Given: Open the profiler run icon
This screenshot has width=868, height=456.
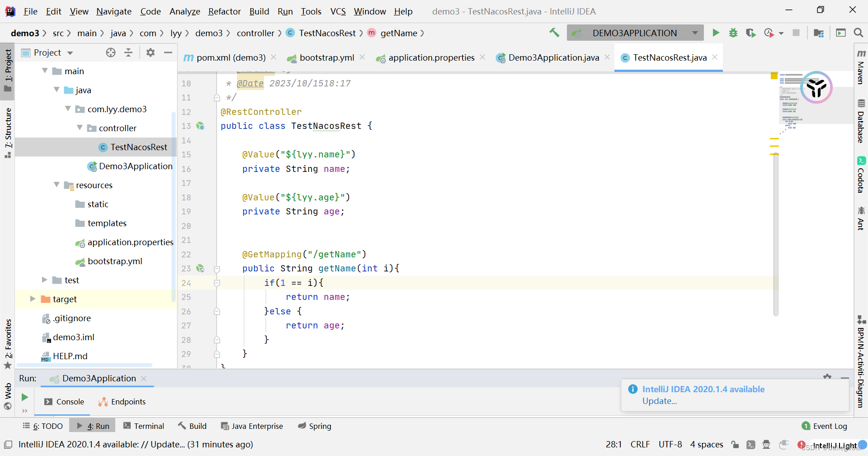Looking at the screenshot, I should (769, 33).
